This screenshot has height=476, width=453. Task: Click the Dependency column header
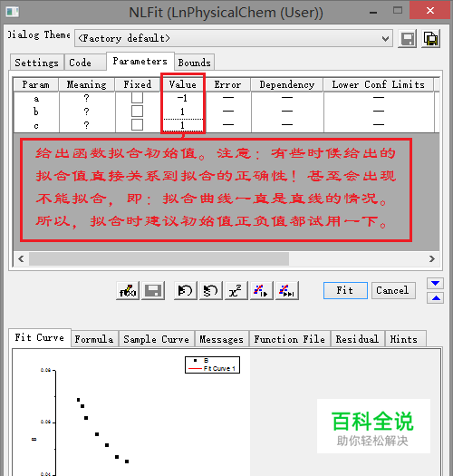point(287,84)
